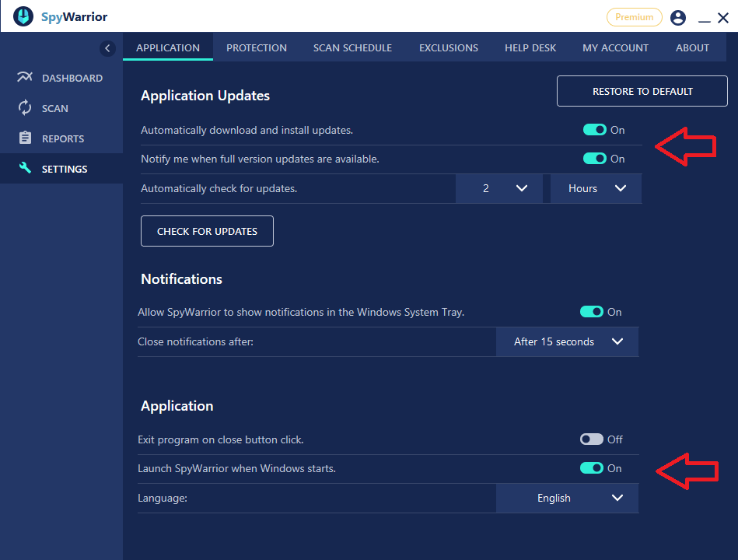Click the Settings wrench icon
Image resolution: width=738 pixels, height=560 pixels.
[x=25, y=168]
